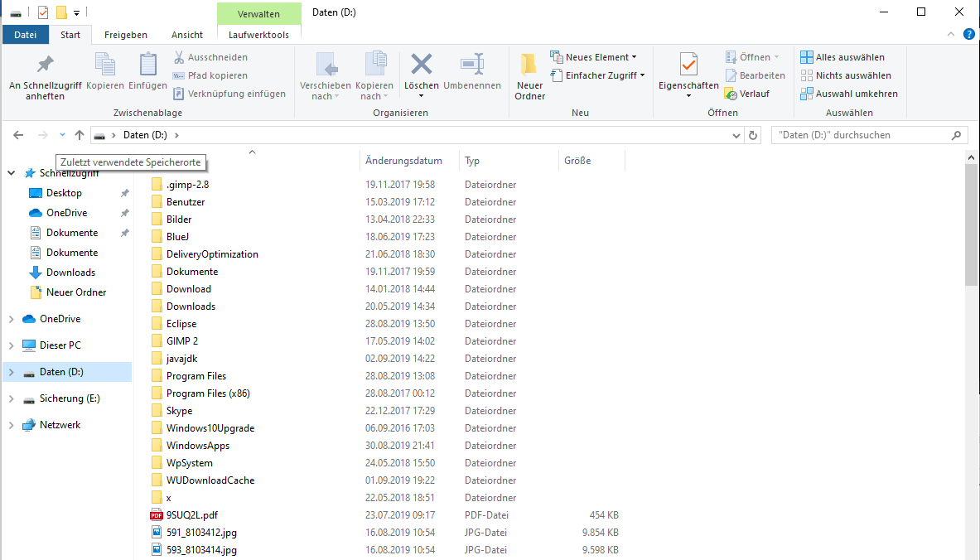Click Bearbeiten in the ribbon
Image resolution: width=980 pixels, height=560 pixels.
pos(755,75)
